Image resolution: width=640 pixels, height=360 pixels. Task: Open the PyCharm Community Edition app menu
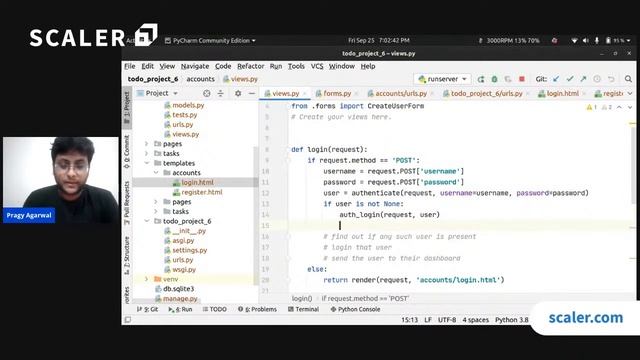point(210,40)
